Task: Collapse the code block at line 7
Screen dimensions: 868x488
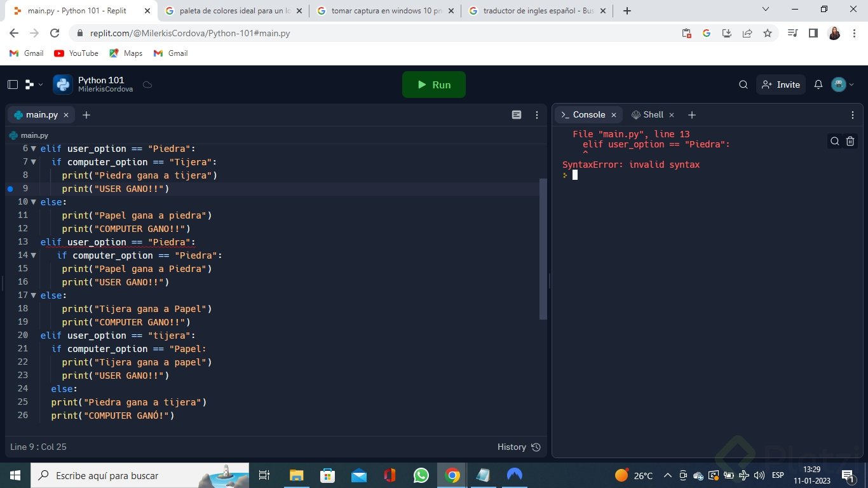Action: point(34,162)
